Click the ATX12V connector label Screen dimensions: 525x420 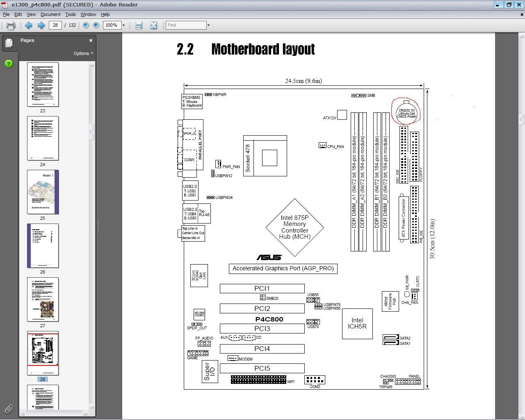tap(329, 118)
